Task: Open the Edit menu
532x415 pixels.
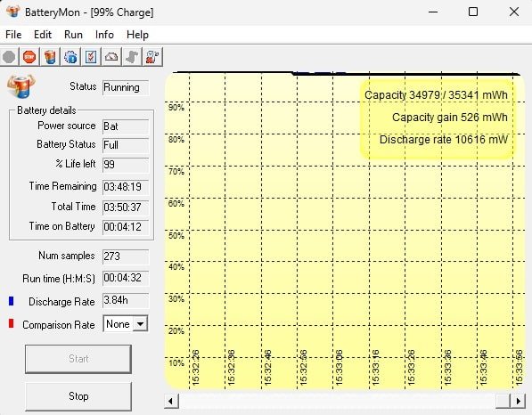Action: click(x=43, y=35)
